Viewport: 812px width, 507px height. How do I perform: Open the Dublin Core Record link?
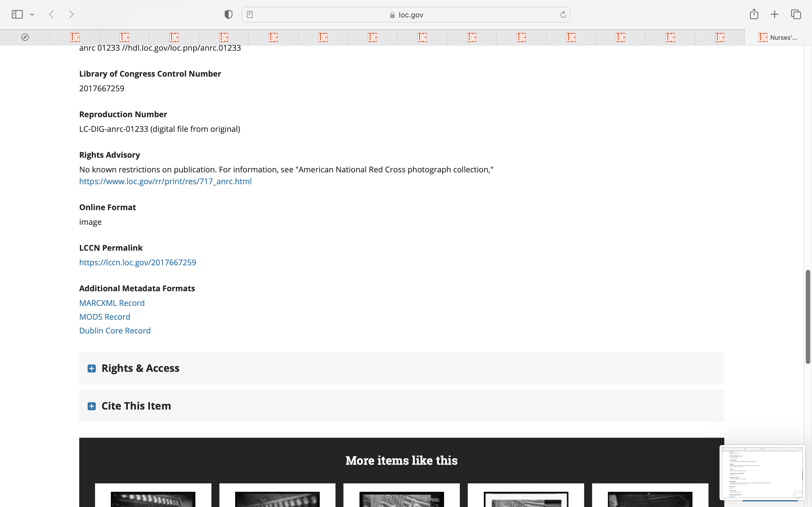pyautogui.click(x=115, y=331)
